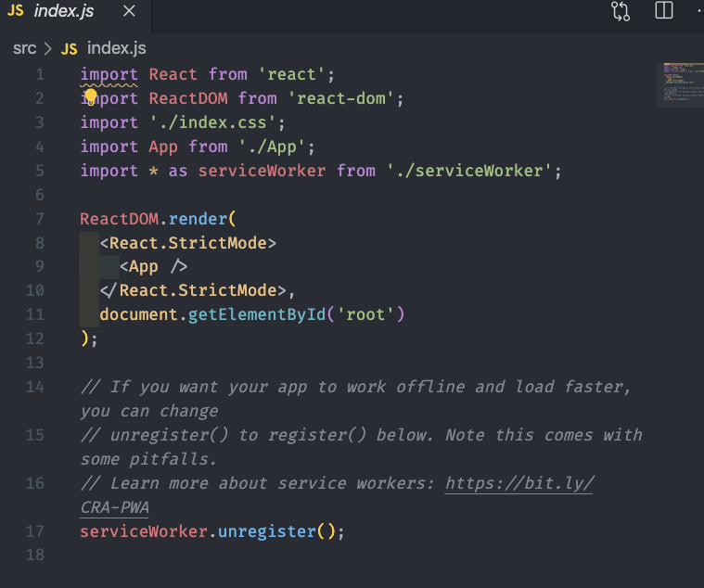Click the lightbulb quick-fix icon

(91, 96)
